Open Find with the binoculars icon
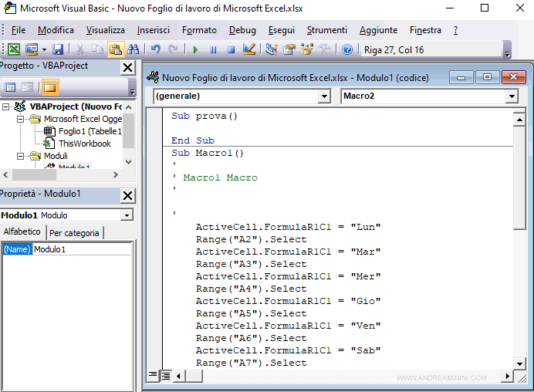 pos(133,49)
